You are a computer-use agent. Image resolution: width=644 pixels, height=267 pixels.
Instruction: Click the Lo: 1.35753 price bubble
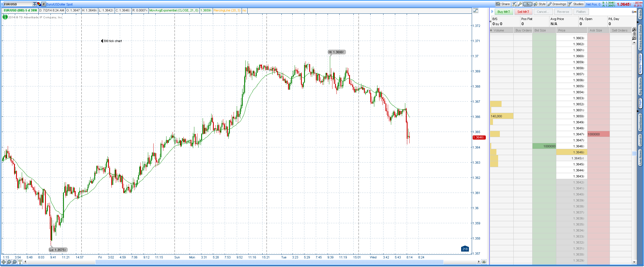coord(58,250)
